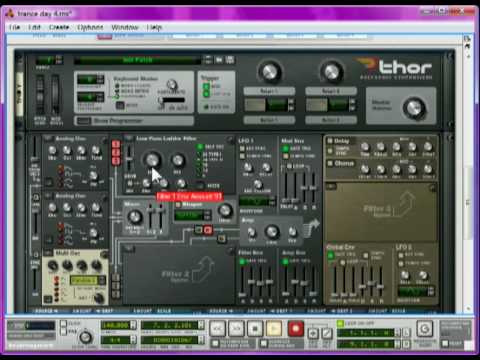Click the fast forward transport button
Image resolution: width=480 pixels, height=360 pixels.
236,329
